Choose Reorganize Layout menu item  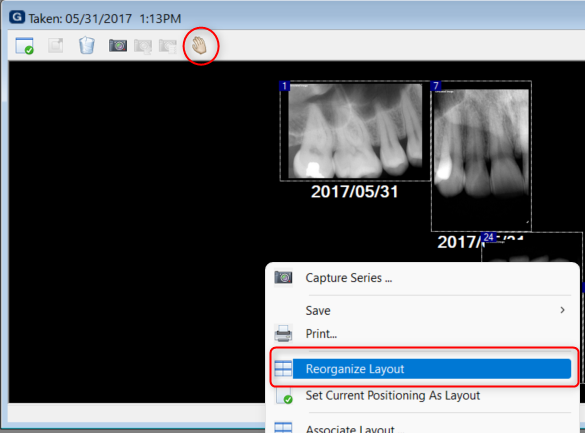click(422, 369)
